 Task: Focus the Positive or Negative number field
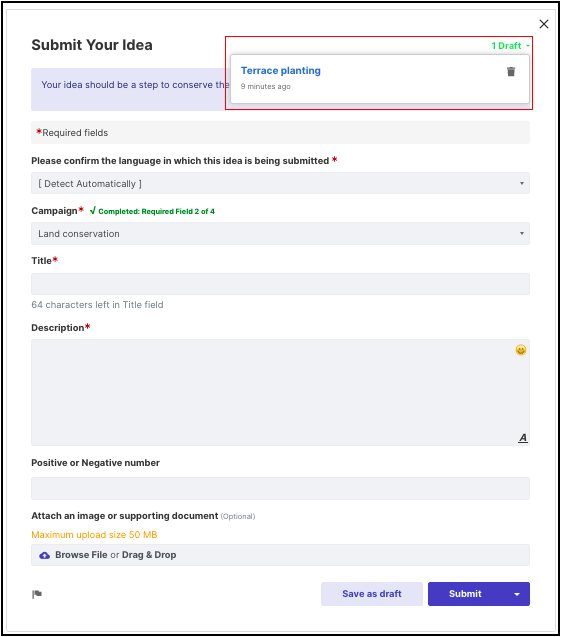280,488
